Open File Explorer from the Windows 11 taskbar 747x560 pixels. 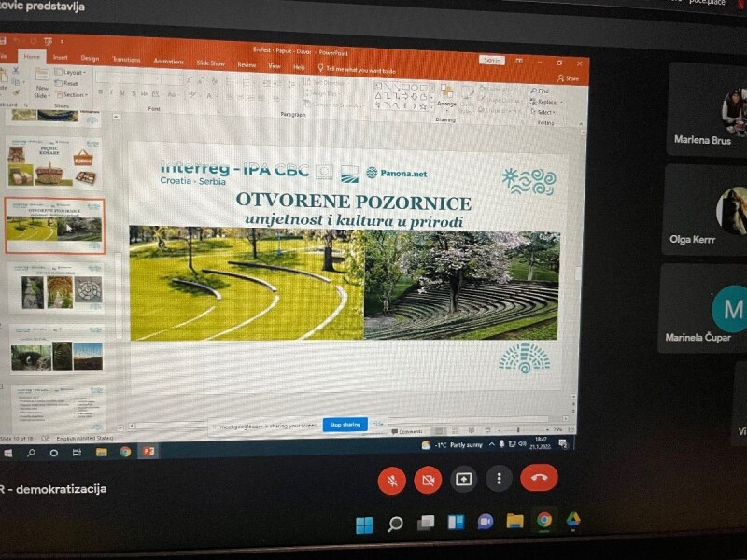[x=514, y=521]
